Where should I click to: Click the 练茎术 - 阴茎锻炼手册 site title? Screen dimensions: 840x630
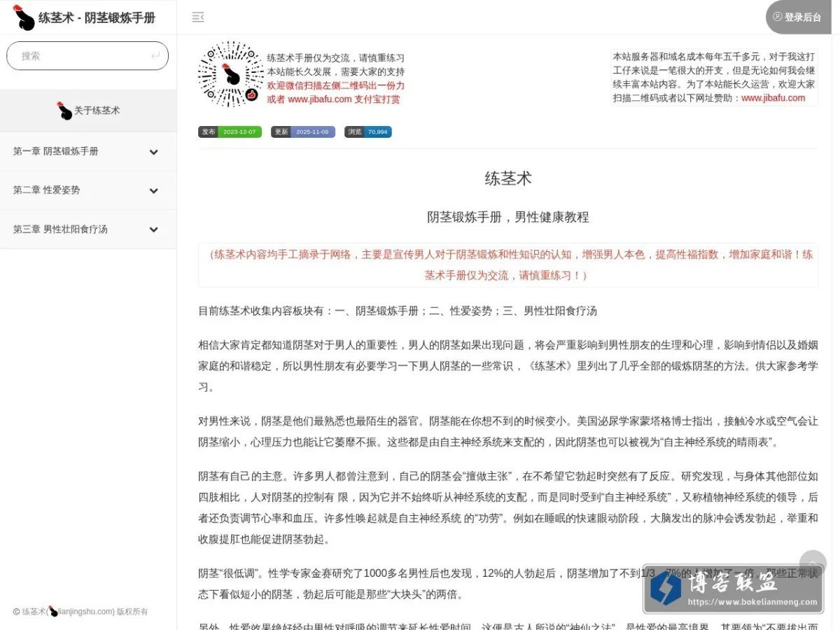tap(97, 17)
